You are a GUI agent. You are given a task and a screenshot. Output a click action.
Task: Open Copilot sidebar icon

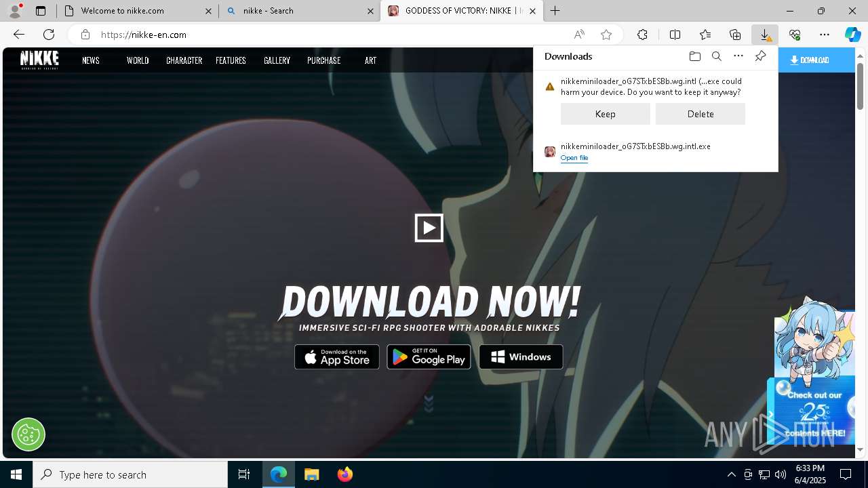pyautogui.click(x=852, y=35)
